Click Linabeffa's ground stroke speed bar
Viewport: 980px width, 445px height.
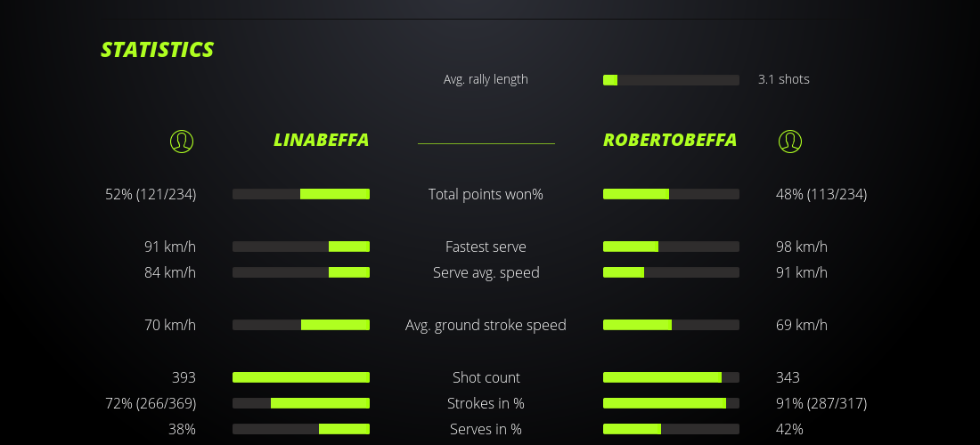(301, 325)
